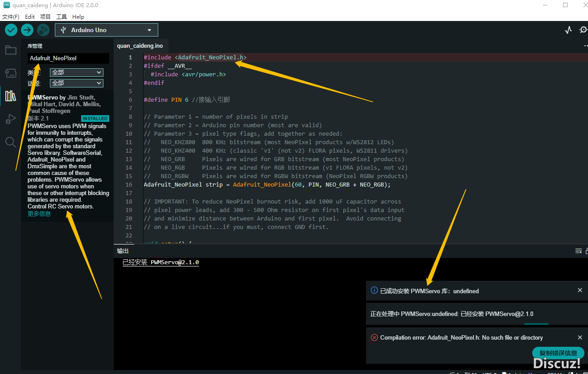This screenshot has height=374, width=588.
Task: Click the 正在处理中 PWMServo notification text
Action: [452, 314]
